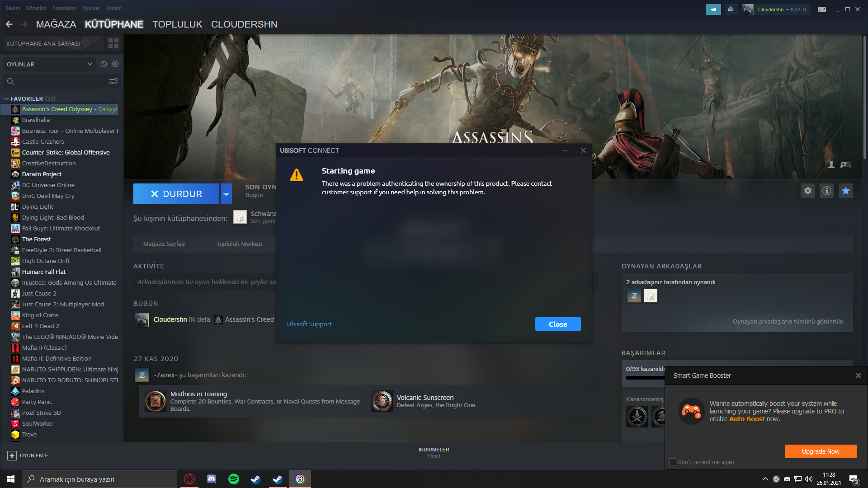The width and height of the screenshot is (868, 488).
Task: Click the recent games clock icon
Action: [104, 64]
